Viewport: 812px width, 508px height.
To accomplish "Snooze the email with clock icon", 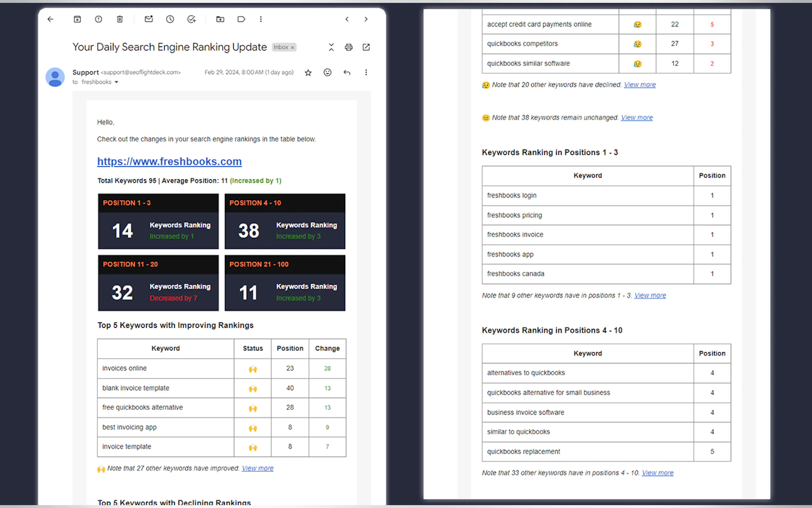I will [170, 19].
